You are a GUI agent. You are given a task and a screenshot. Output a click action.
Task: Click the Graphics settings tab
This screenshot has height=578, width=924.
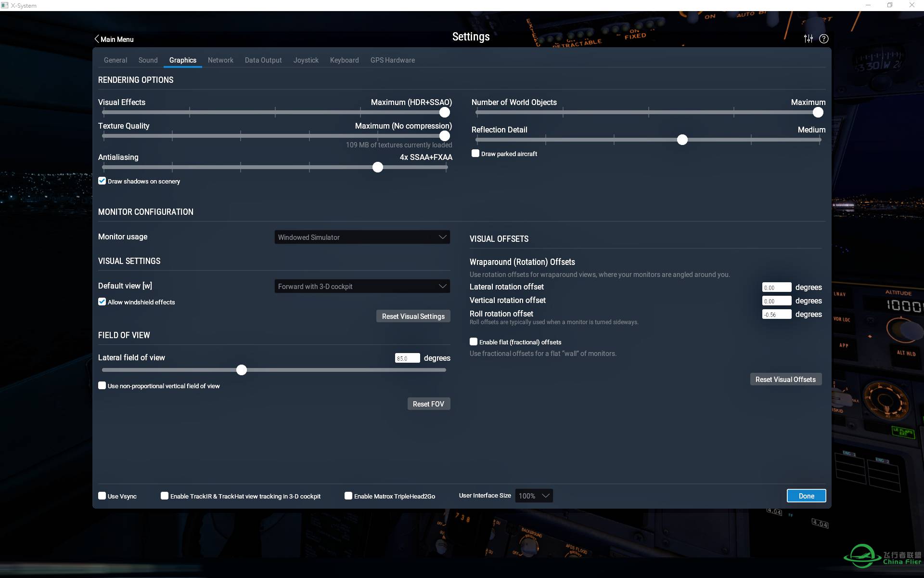click(x=183, y=60)
